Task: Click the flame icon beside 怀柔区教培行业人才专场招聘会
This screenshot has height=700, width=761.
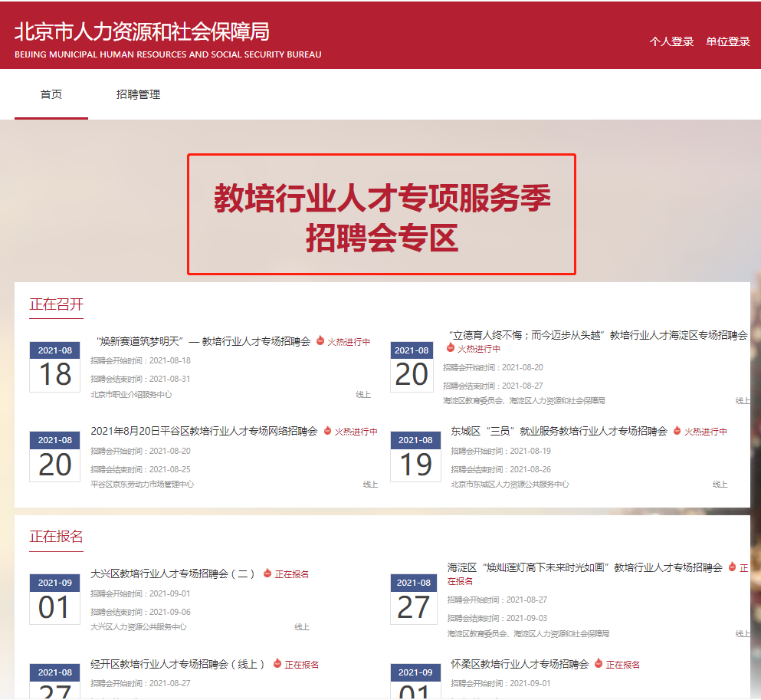Action: tap(599, 663)
